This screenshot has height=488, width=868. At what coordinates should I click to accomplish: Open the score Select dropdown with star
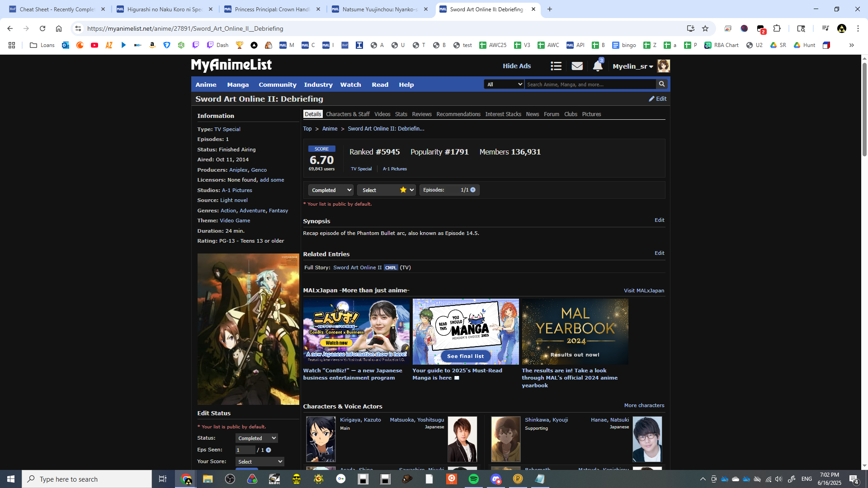click(386, 190)
